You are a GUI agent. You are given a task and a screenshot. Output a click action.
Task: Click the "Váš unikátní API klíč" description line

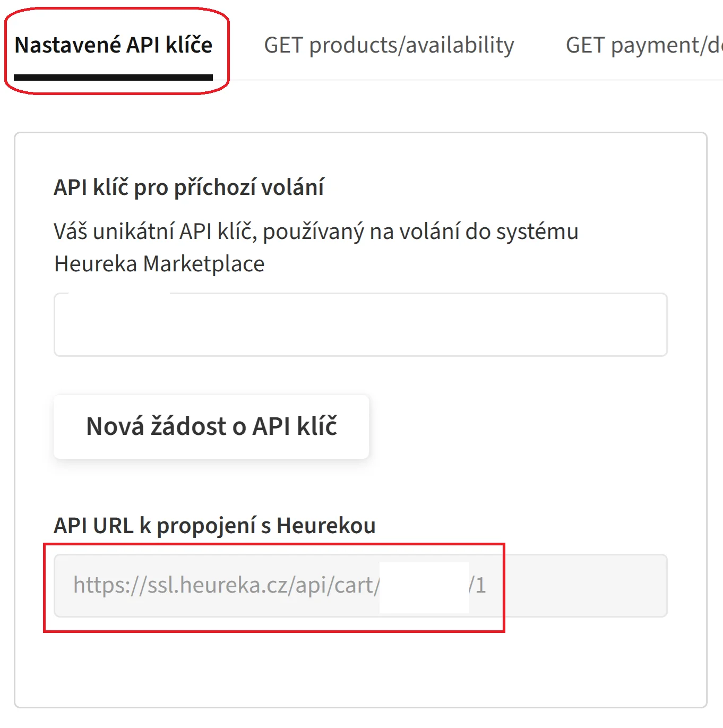coord(316,232)
